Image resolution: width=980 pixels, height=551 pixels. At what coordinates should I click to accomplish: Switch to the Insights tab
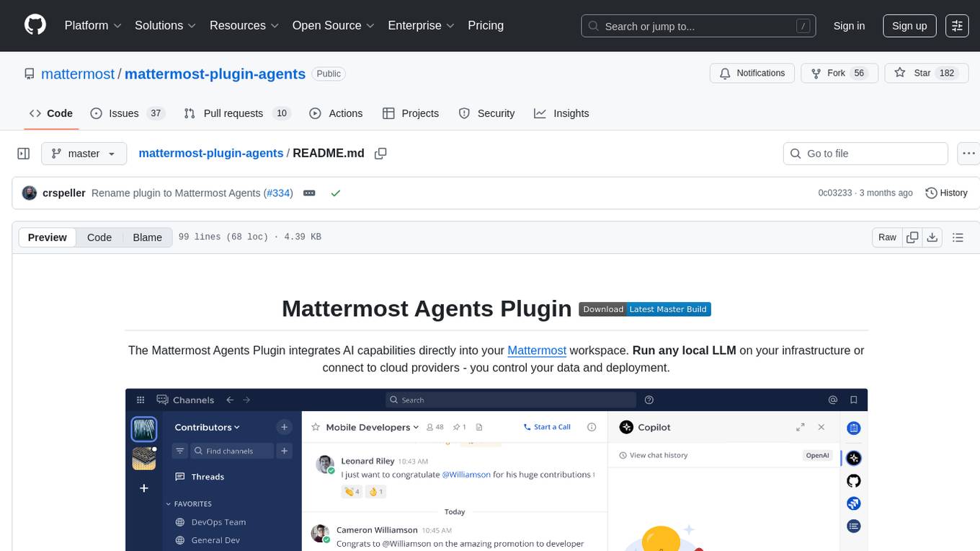561,113
